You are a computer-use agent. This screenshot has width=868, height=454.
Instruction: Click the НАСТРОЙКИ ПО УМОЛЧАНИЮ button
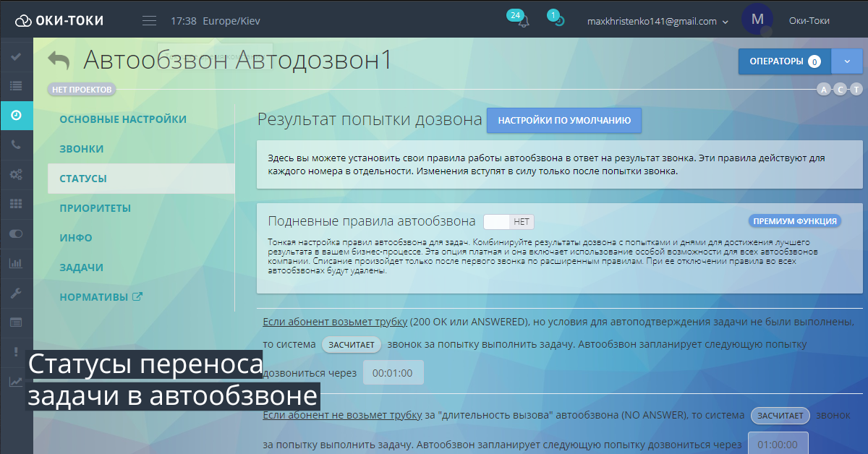565,120
